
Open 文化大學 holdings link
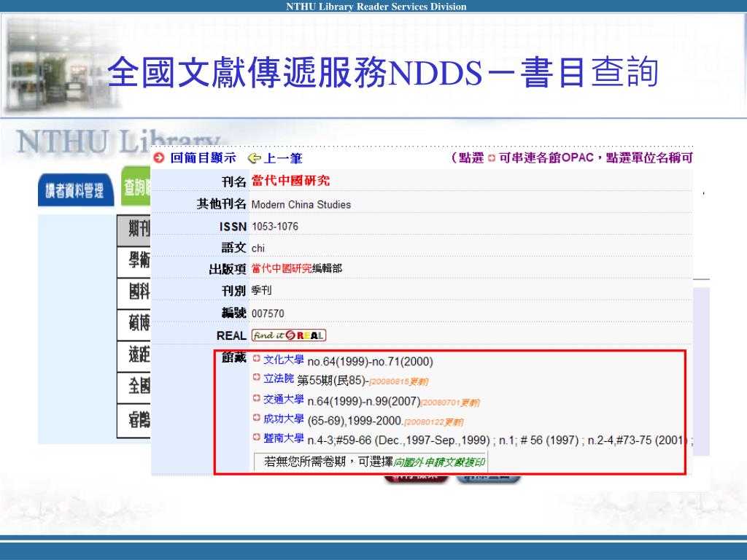tap(284, 360)
